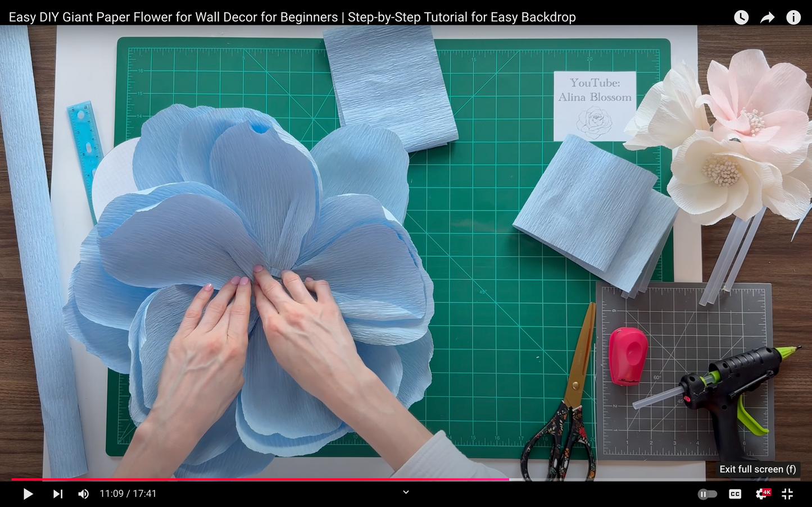Mute audio via the speaker icon
812x507 pixels.
click(x=83, y=494)
